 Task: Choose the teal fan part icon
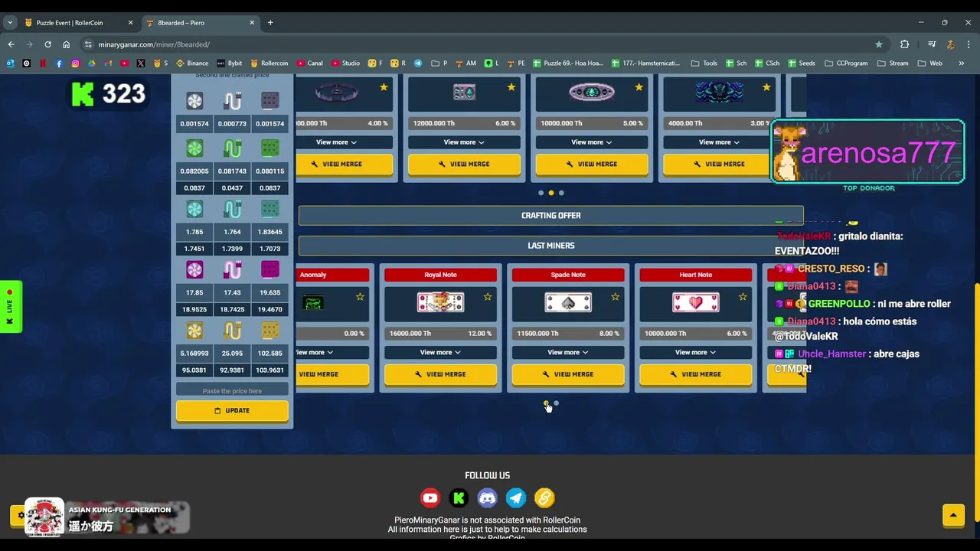(x=194, y=209)
